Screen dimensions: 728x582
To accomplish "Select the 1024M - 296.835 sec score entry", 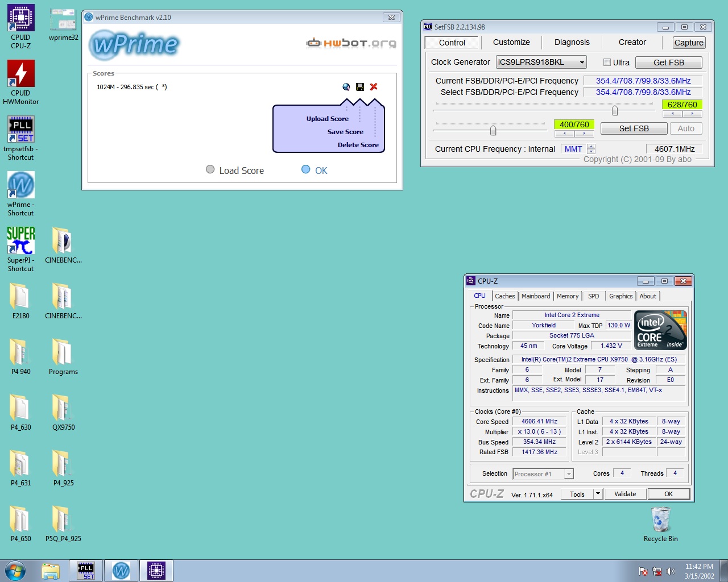I will [131, 87].
